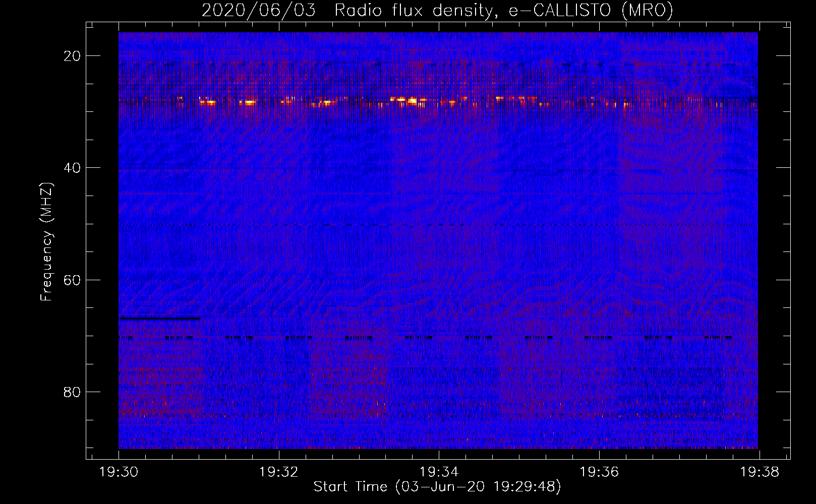
Task: Click the 60 MHz frequency tick label
Action: (71, 280)
